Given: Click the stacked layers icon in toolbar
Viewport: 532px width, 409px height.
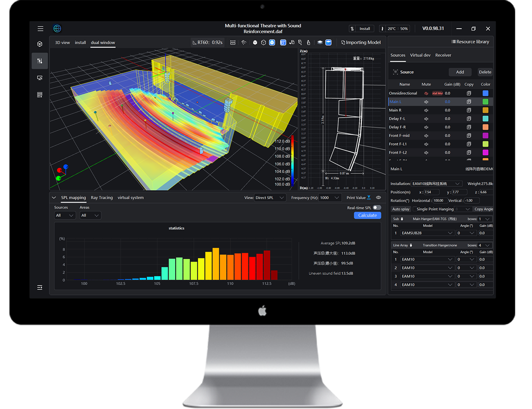Looking at the screenshot, I should point(320,43).
